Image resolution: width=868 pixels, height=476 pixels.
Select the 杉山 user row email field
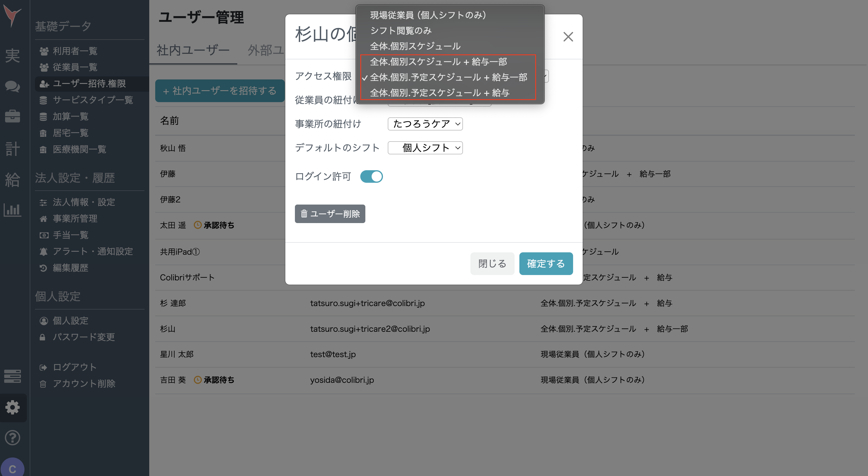click(x=370, y=329)
